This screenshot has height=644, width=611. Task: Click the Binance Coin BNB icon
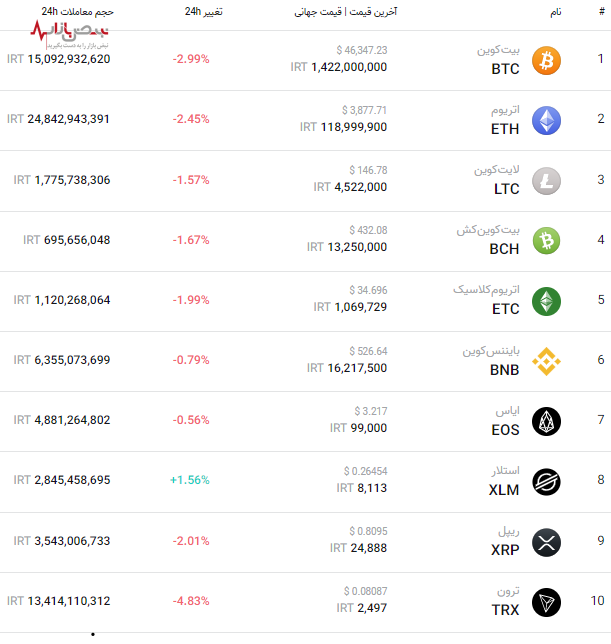coord(546,361)
